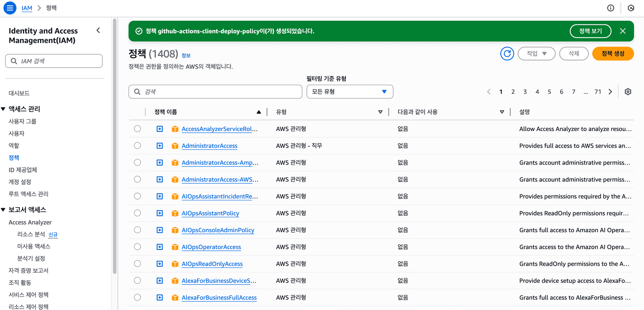Image resolution: width=644 pixels, height=310 pixels.
Task: Open 역할 in the sidebar
Action: (x=14, y=145)
